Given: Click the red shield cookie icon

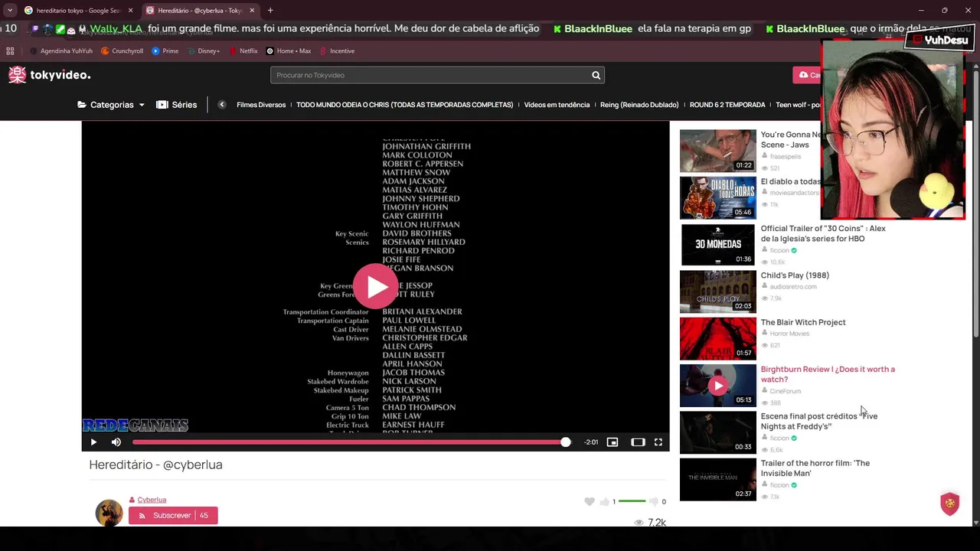Looking at the screenshot, I should click(950, 504).
